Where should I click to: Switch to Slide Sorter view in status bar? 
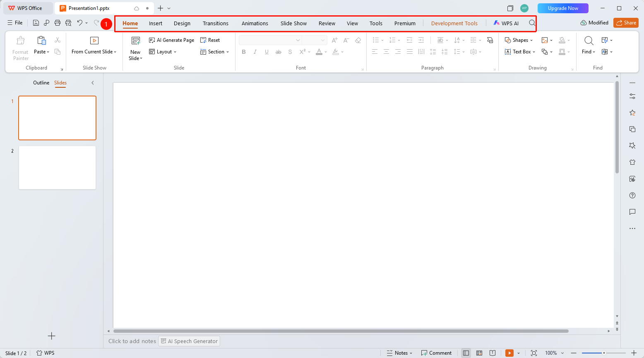[479, 353]
